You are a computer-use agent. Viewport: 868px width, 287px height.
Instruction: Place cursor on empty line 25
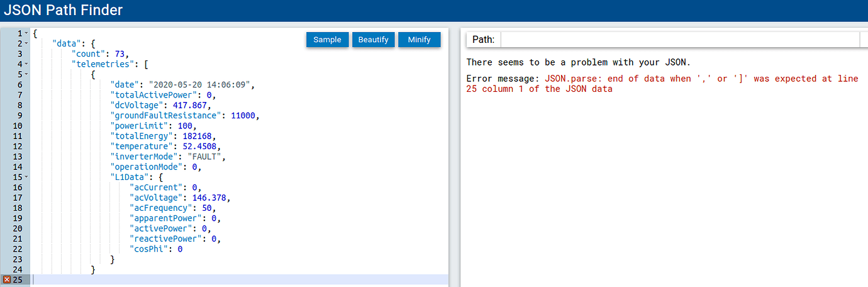click(239, 279)
